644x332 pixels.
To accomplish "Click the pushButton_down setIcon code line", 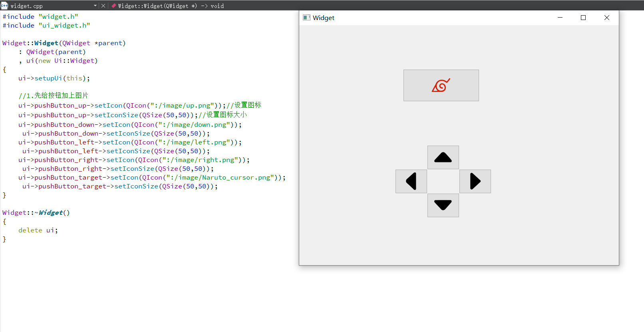I will pos(130,124).
